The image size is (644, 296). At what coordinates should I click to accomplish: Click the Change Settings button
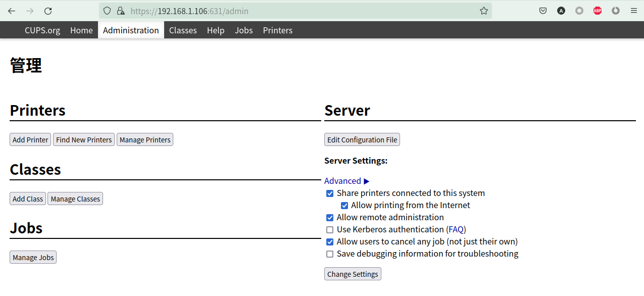(353, 274)
